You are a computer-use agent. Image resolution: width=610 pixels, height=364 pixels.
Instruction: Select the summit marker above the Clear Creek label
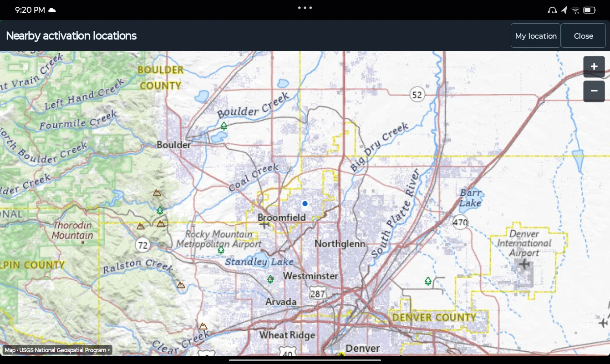(x=203, y=326)
